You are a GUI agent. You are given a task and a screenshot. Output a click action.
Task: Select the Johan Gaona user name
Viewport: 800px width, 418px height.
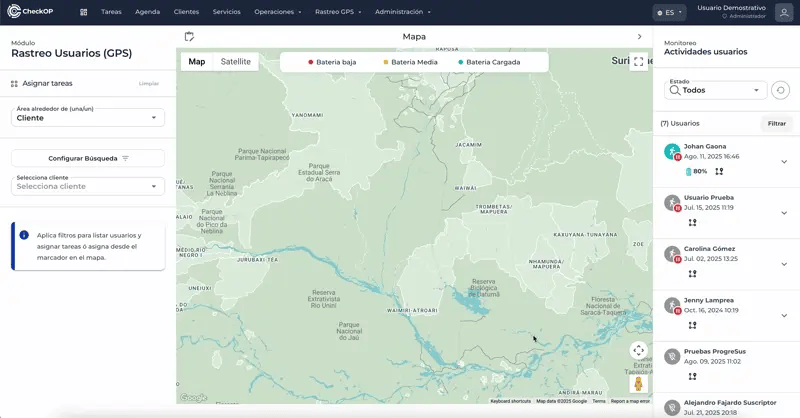point(705,146)
